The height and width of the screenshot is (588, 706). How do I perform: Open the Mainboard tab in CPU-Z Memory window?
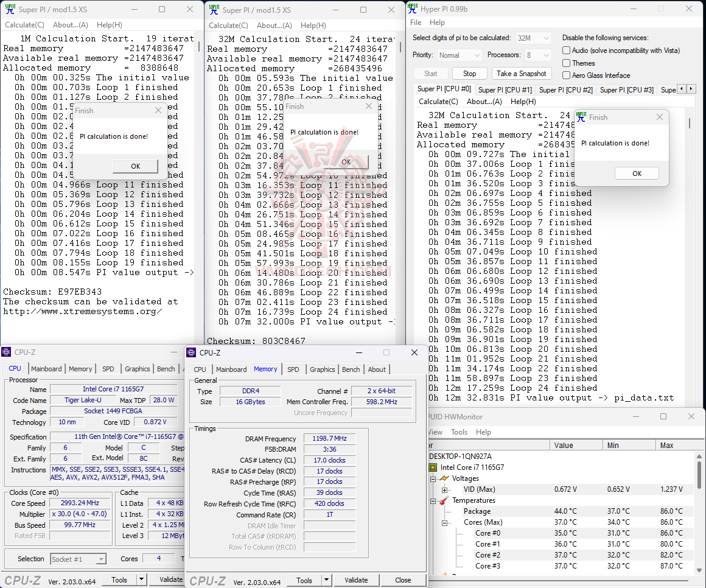(231, 369)
